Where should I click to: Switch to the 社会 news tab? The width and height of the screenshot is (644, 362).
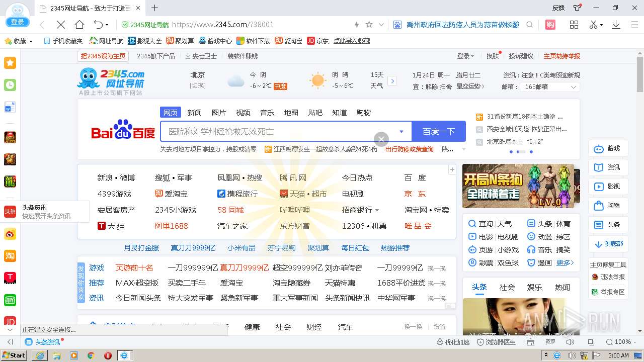point(507,287)
